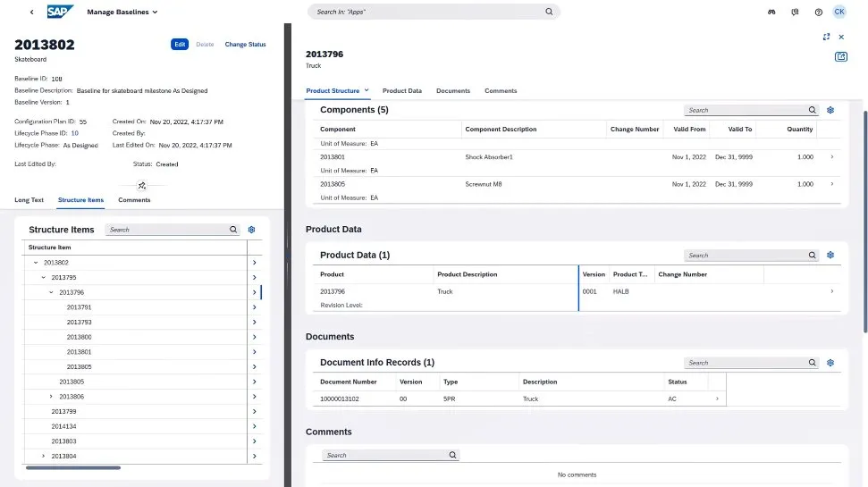Click the Valid From column header

tap(689, 130)
